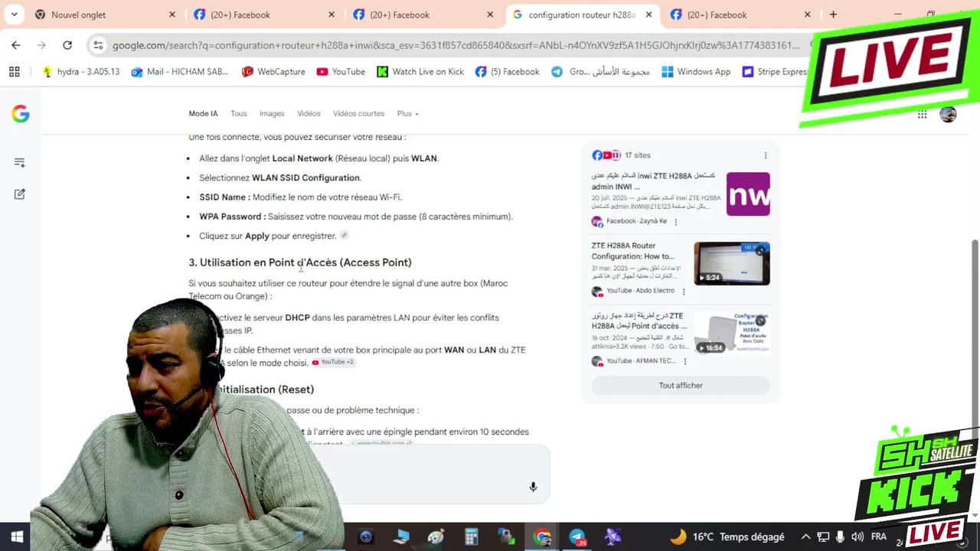The width and height of the screenshot is (980, 551).
Task: Start a new AI conversation with the compose icon
Action: tap(20, 194)
